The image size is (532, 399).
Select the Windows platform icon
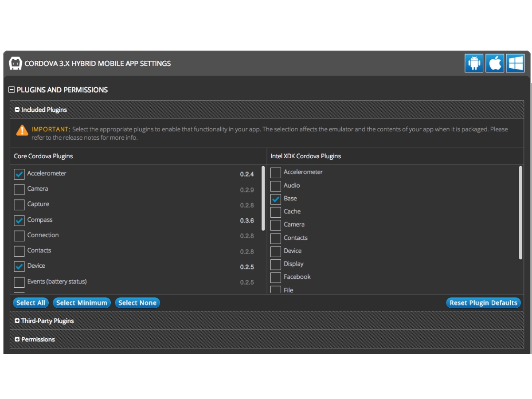pyautogui.click(x=515, y=63)
